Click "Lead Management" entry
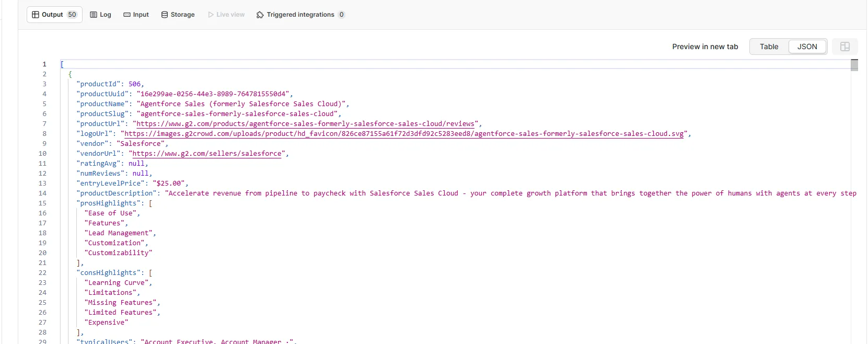 [x=119, y=233]
